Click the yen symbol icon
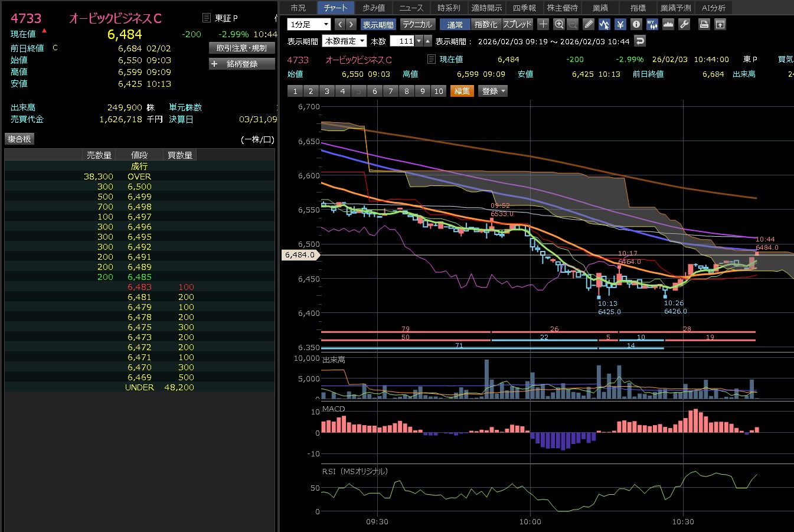Image resolution: width=794 pixels, height=532 pixels. pos(620,24)
